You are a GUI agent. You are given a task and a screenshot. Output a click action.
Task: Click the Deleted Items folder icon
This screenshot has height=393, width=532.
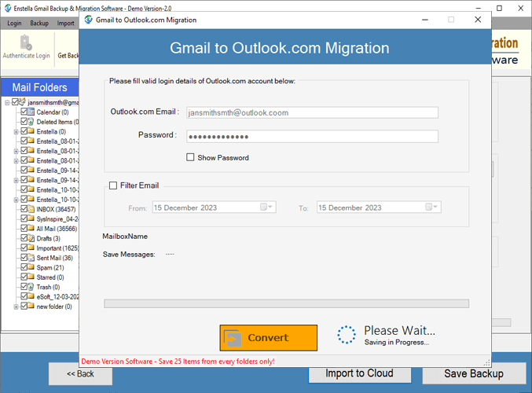tap(31, 122)
